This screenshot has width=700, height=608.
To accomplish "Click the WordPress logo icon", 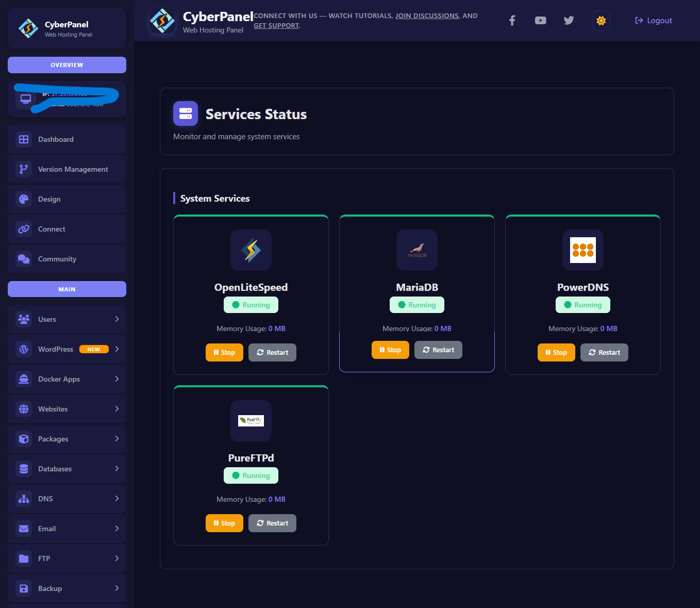I will pyautogui.click(x=24, y=349).
